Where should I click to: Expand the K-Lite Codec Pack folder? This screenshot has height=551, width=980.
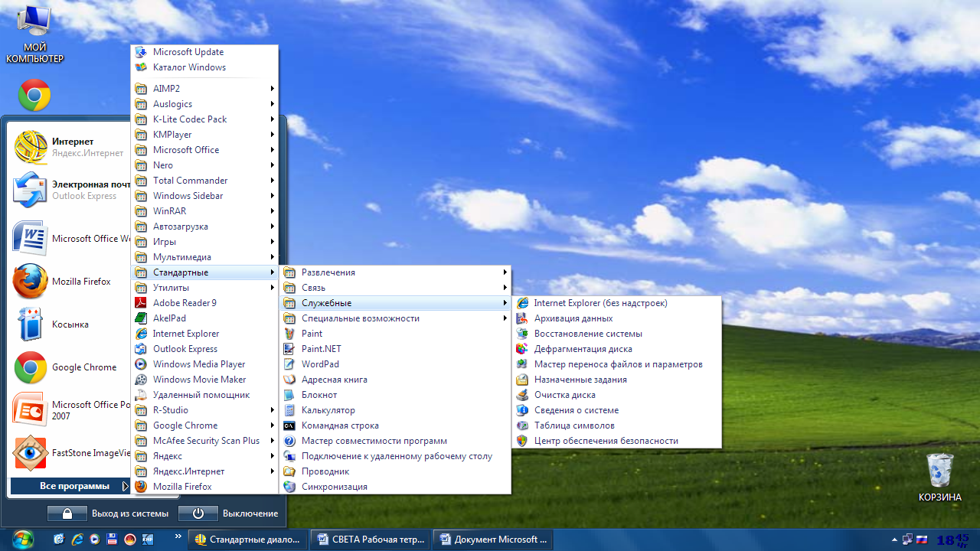click(x=204, y=119)
